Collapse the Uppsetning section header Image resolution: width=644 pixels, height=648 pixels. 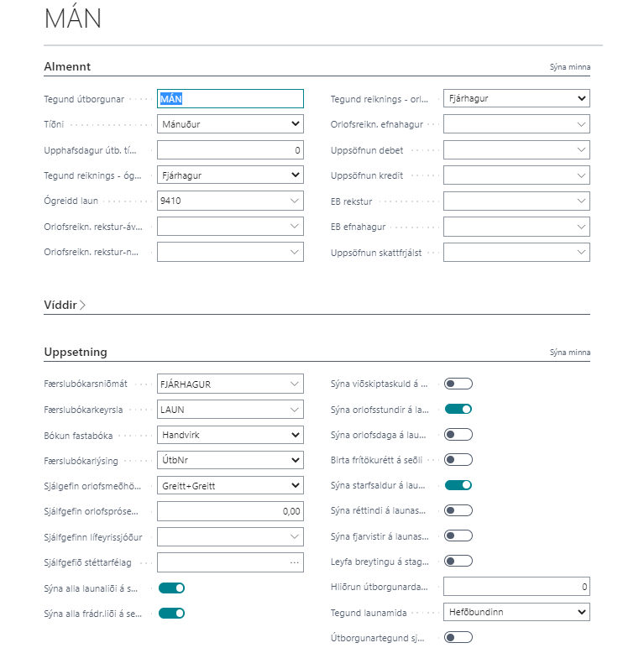tap(76, 352)
